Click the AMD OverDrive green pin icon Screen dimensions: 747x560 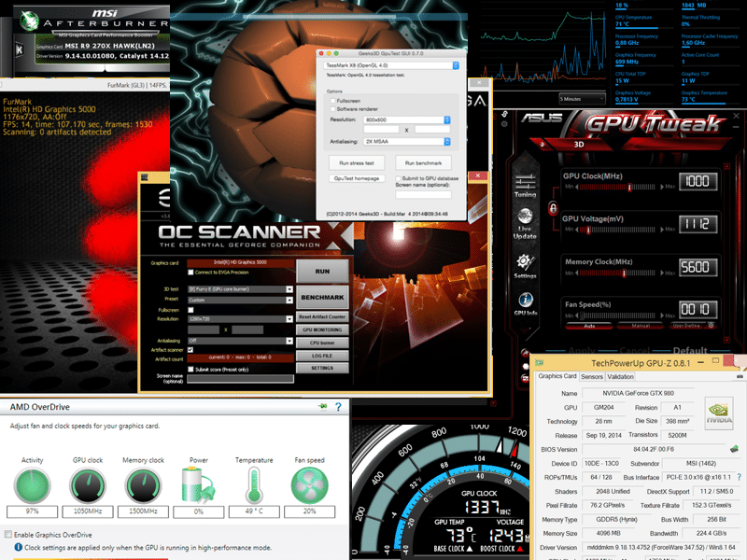point(322,407)
